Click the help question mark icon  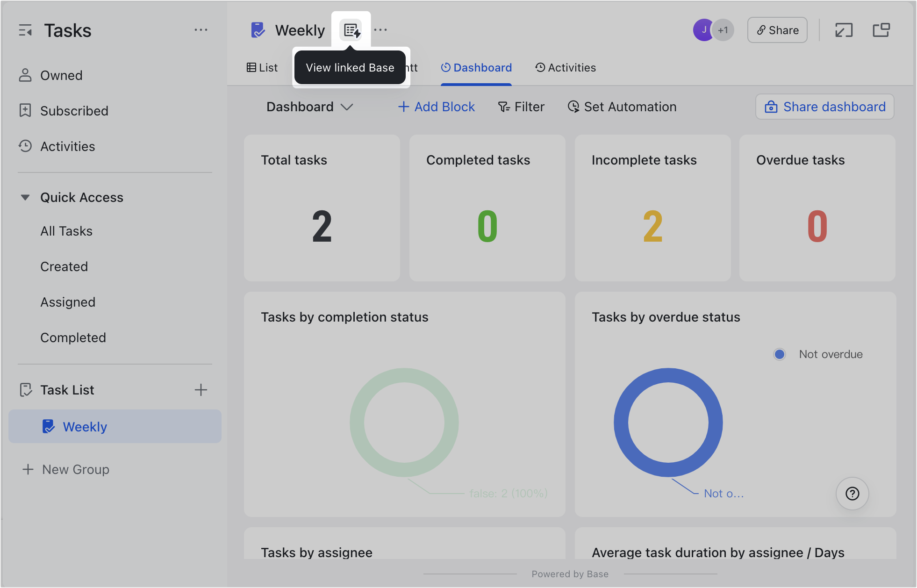click(852, 493)
